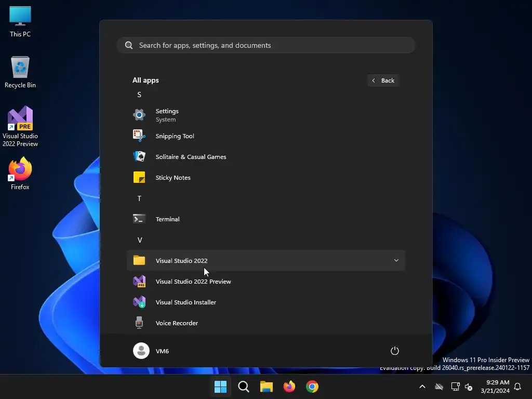Select Visual Studio 2022 Preview desktop shortcut
Viewport: 532px width, 399px height.
click(x=20, y=126)
